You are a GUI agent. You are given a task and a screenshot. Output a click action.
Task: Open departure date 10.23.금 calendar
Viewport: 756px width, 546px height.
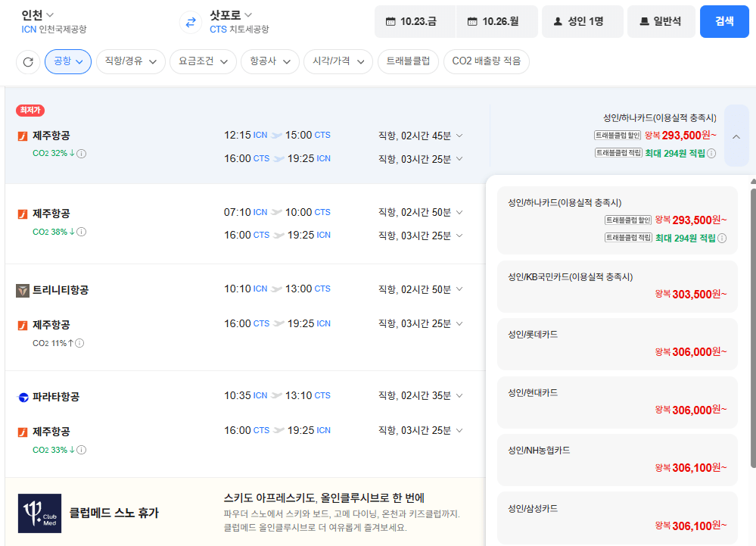click(x=415, y=22)
